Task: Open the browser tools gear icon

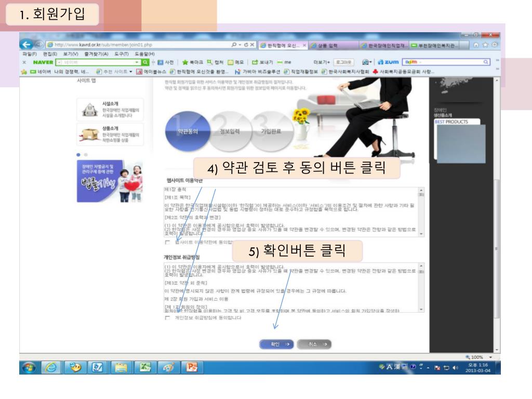Action: coord(495,45)
